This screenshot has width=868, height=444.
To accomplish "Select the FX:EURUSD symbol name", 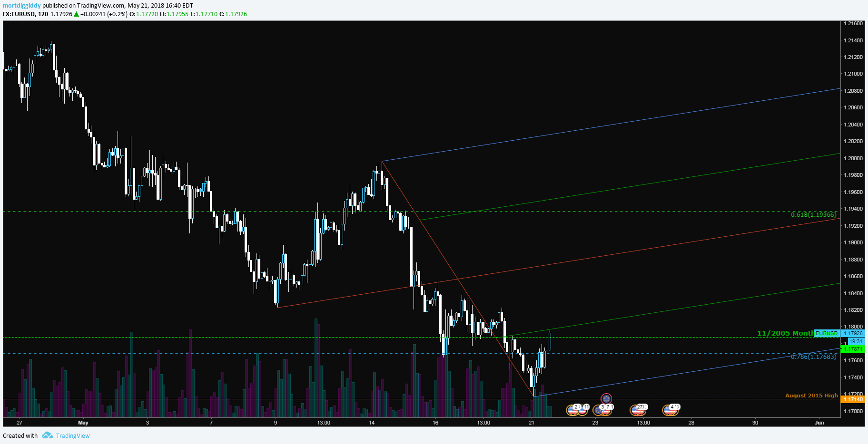I will click(19, 14).
